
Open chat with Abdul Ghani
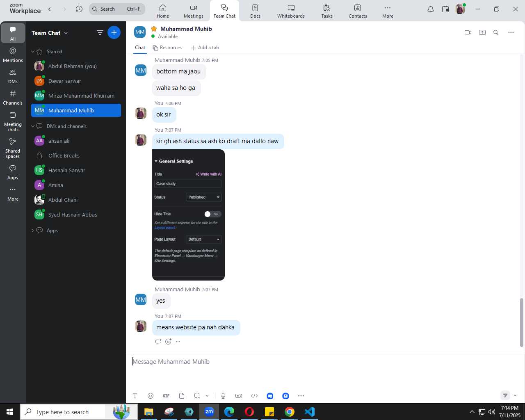76,200
